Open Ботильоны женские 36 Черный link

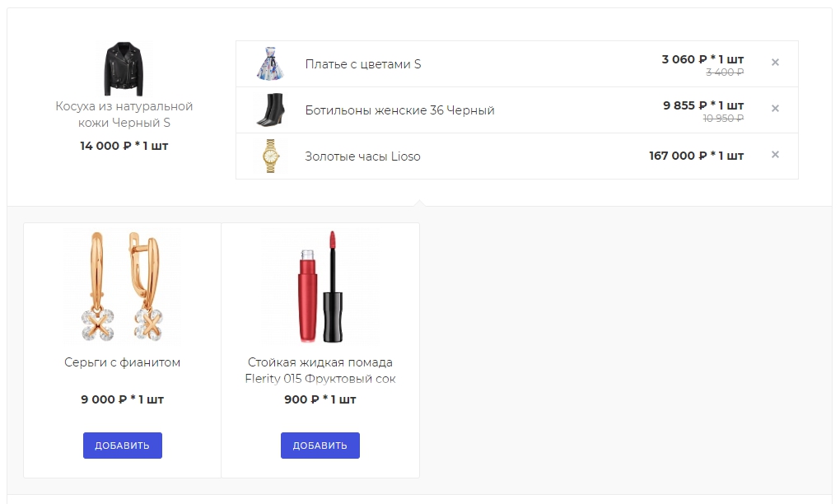coord(399,110)
